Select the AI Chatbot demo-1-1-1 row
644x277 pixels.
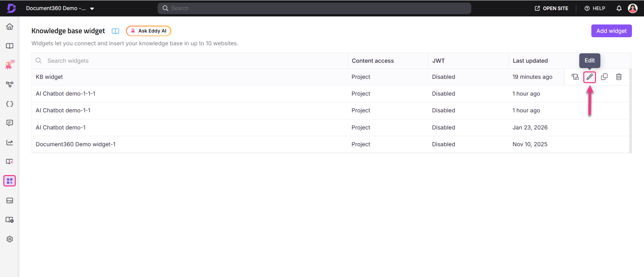click(x=330, y=94)
